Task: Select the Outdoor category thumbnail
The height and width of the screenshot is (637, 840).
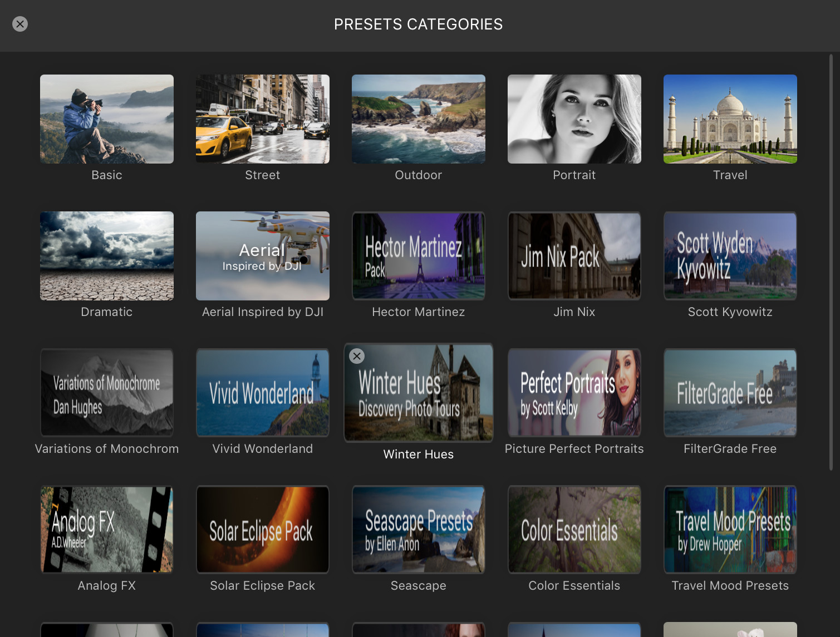Action: (x=419, y=119)
